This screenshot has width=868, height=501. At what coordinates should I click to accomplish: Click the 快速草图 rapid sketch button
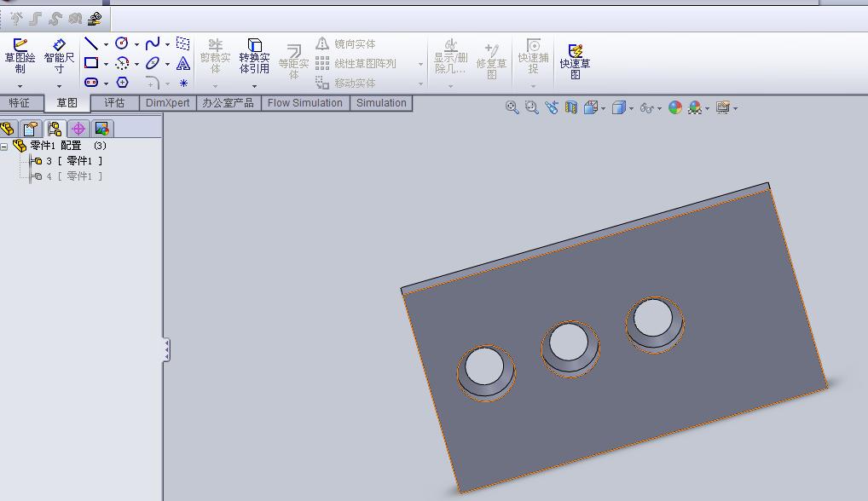(x=576, y=61)
